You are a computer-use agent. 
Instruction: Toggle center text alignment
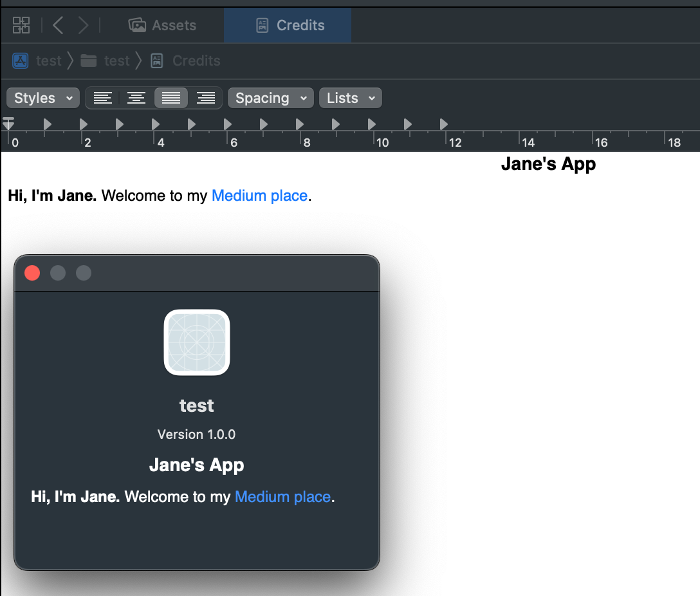click(x=136, y=98)
